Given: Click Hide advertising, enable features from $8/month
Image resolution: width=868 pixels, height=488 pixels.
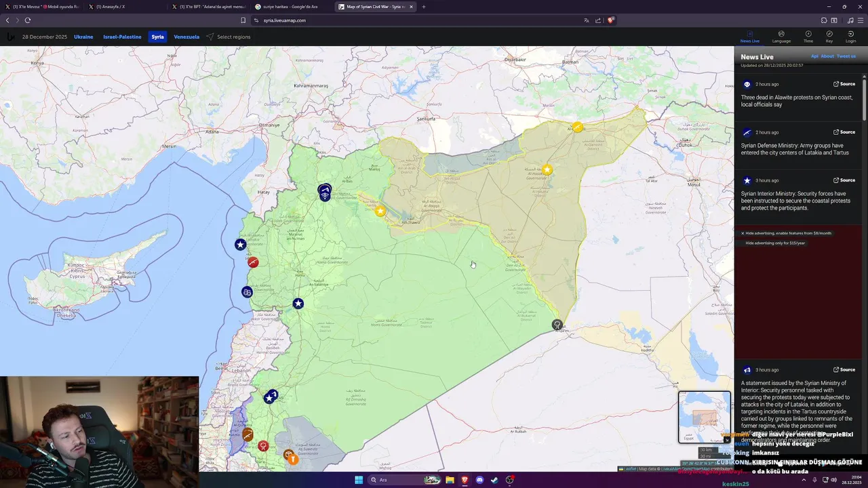Looking at the screenshot, I should coord(788,233).
